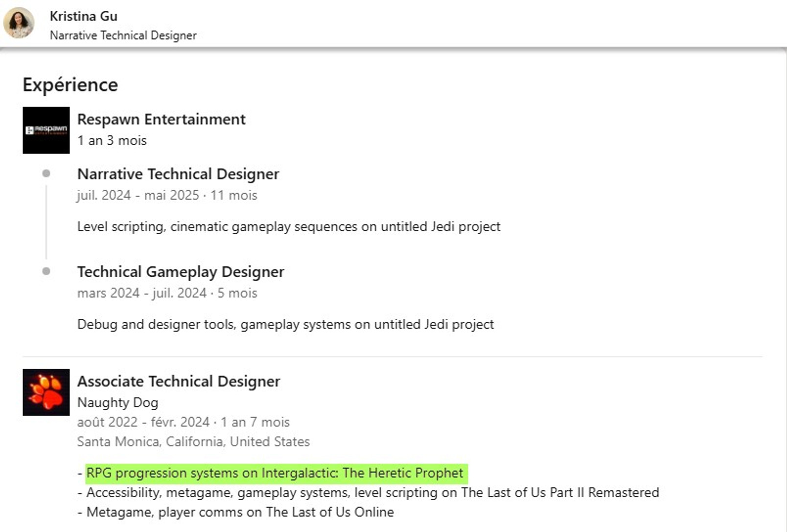Click the Technical Gameplay Designer role title
The image size is (787, 532).
pyautogui.click(x=181, y=272)
